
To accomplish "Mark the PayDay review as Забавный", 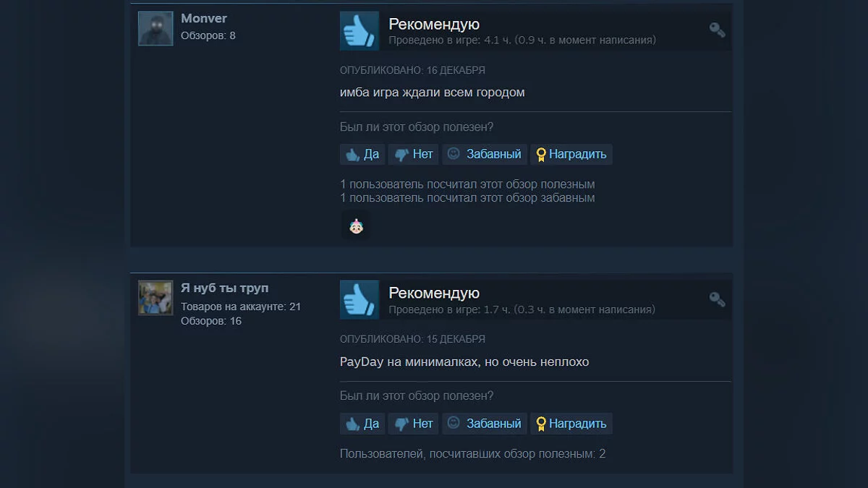I will (485, 424).
